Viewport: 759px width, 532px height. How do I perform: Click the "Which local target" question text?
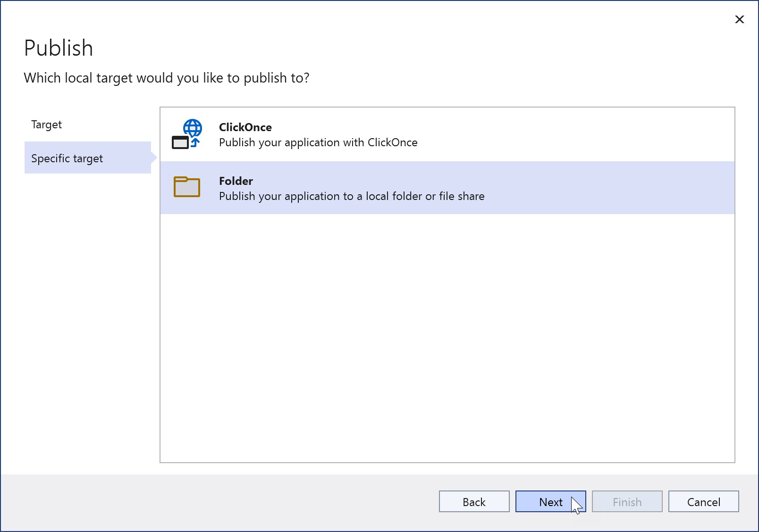(x=167, y=78)
